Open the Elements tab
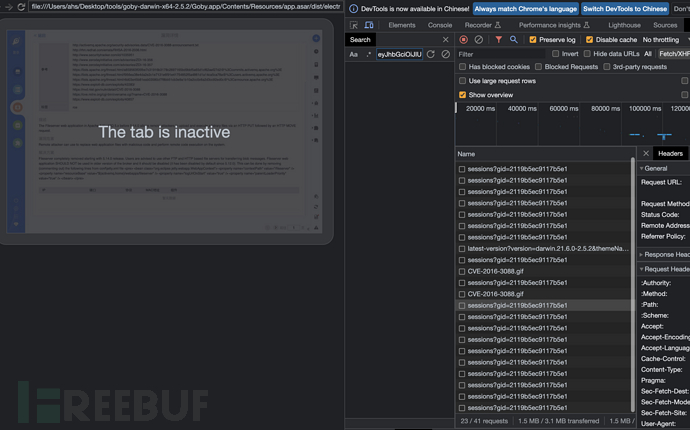 point(401,25)
